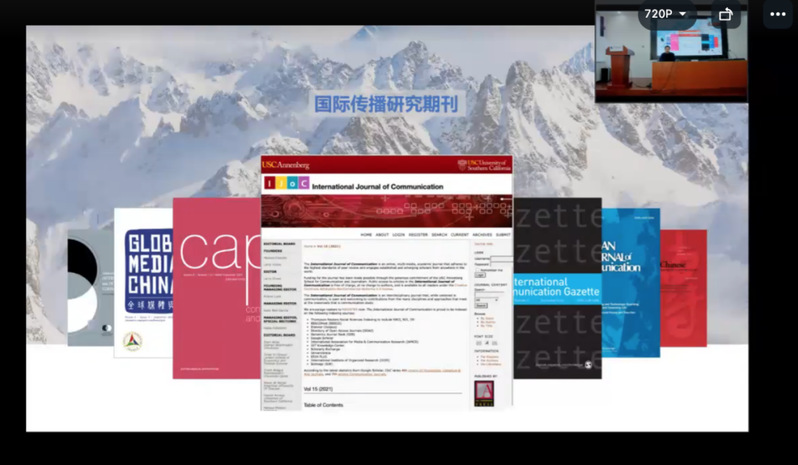
Task: Click the Search button under Journal Content
Action: tap(481, 306)
